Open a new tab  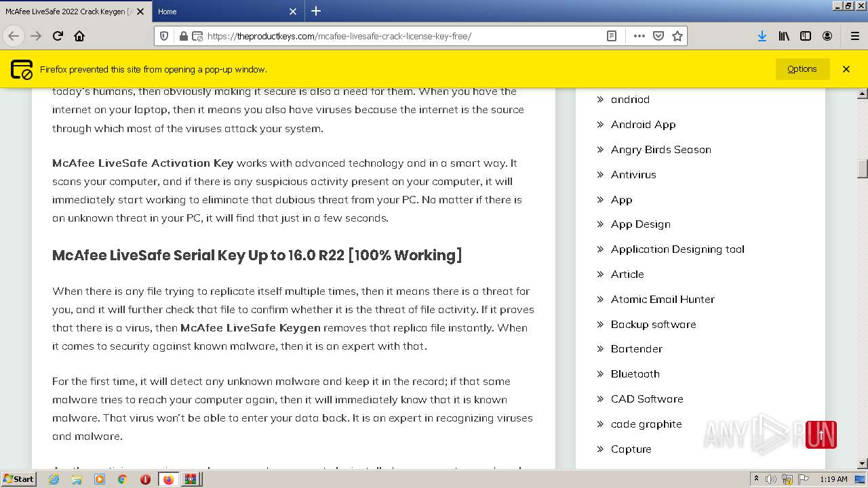coord(316,11)
